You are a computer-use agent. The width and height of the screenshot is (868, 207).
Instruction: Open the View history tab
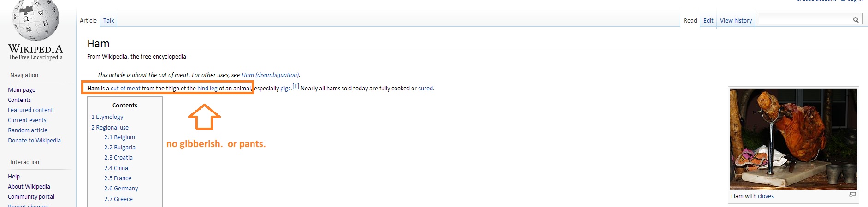[x=736, y=20]
